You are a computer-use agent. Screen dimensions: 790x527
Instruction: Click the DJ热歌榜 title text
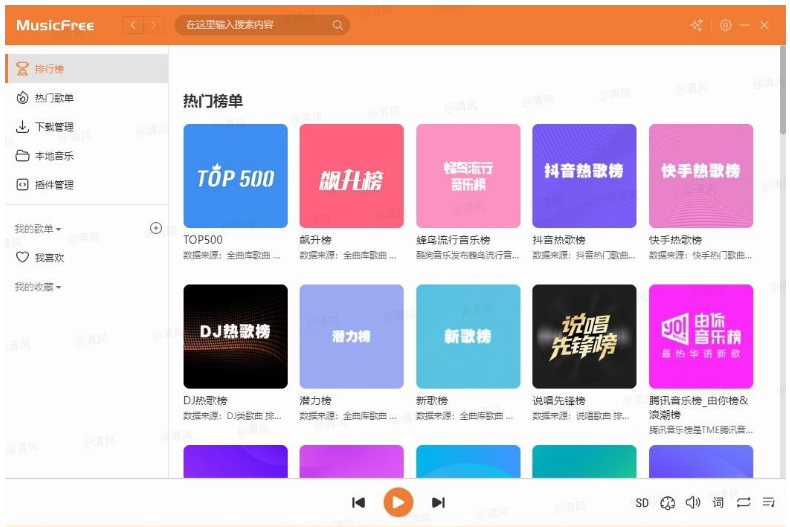205,401
